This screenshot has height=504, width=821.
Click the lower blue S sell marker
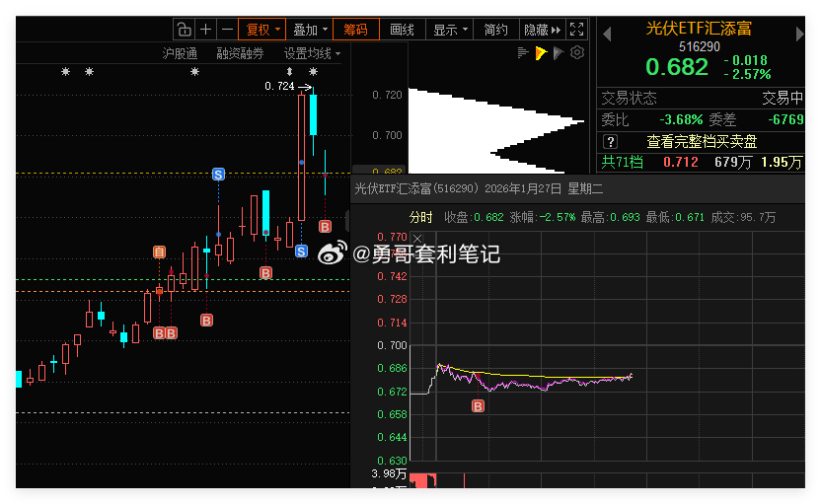point(301,252)
